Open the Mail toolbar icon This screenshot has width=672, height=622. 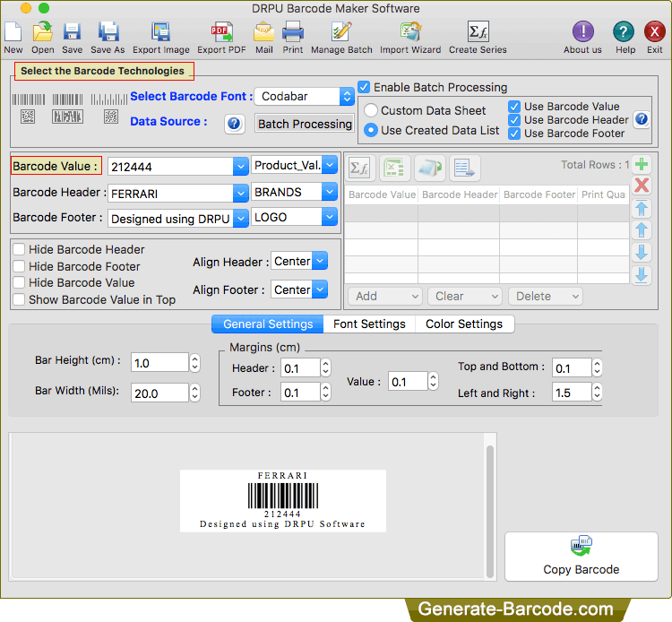264,32
